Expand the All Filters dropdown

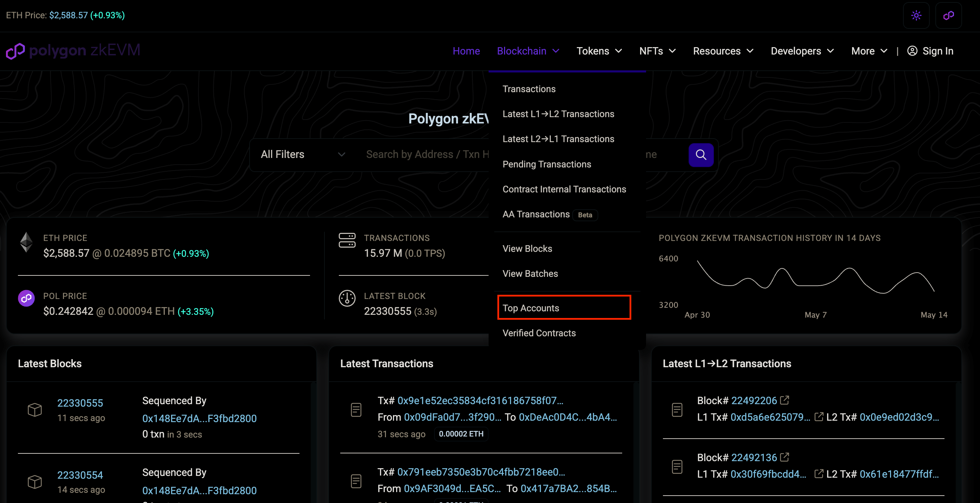point(303,154)
